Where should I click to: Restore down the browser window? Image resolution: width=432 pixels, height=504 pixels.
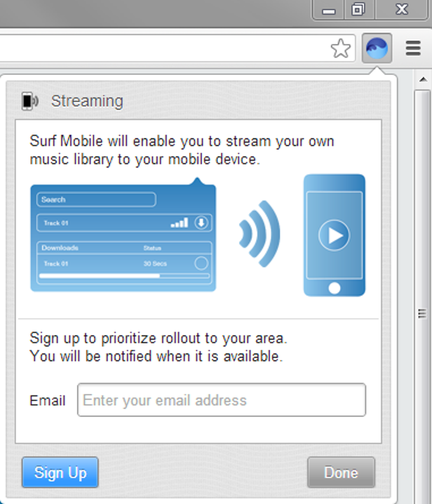pyautogui.click(x=358, y=10)
